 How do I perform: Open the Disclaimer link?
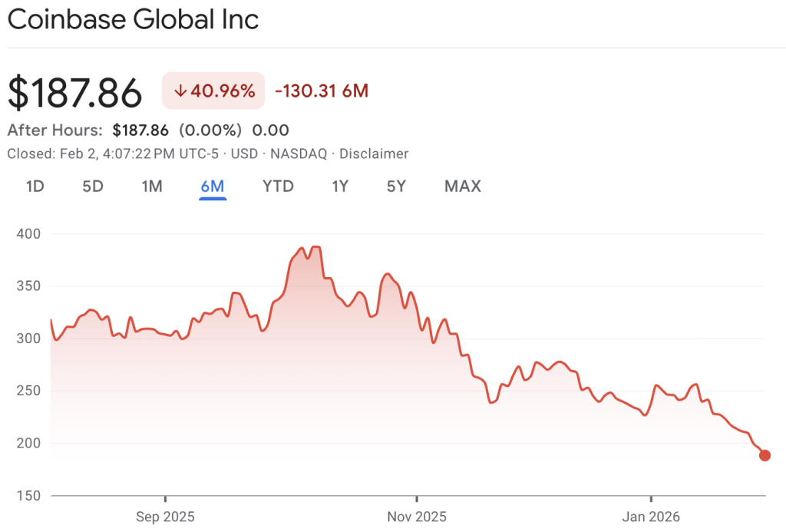pos(374,154)
